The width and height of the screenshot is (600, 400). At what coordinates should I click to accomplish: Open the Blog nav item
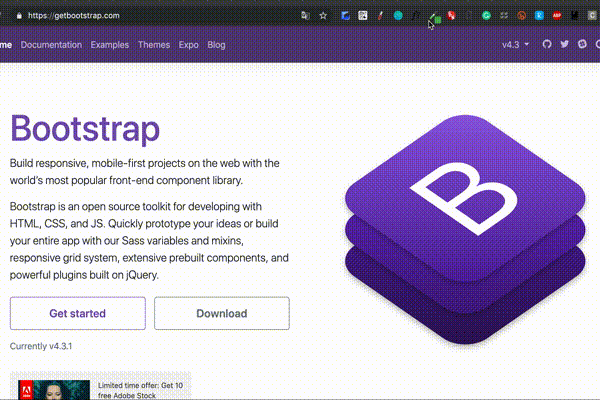click(x=216, y=45)
